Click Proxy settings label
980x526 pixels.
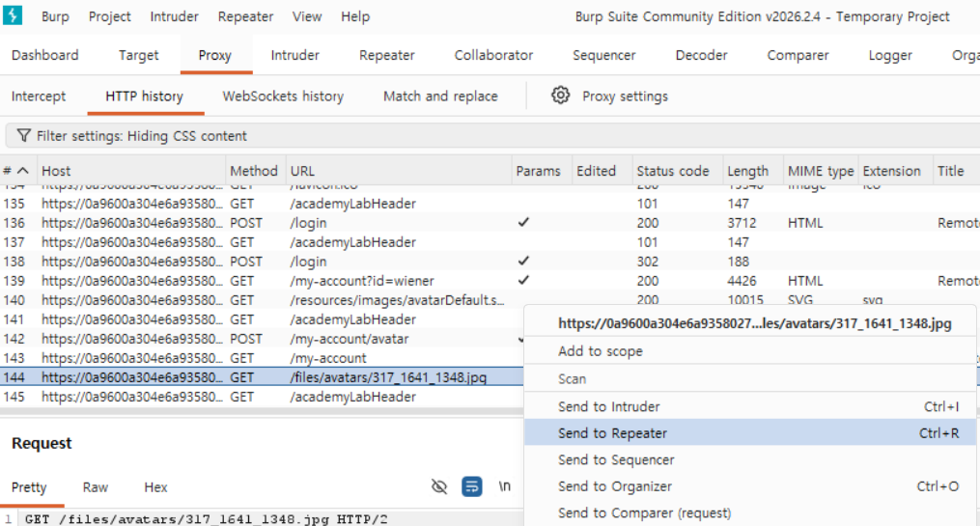[625, 97]
